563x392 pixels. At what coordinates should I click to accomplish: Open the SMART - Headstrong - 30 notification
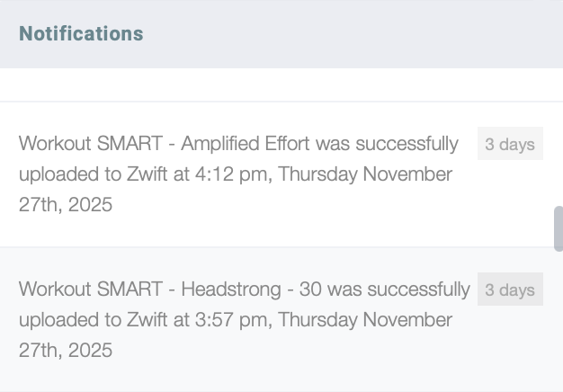click(x=243, y=320)
